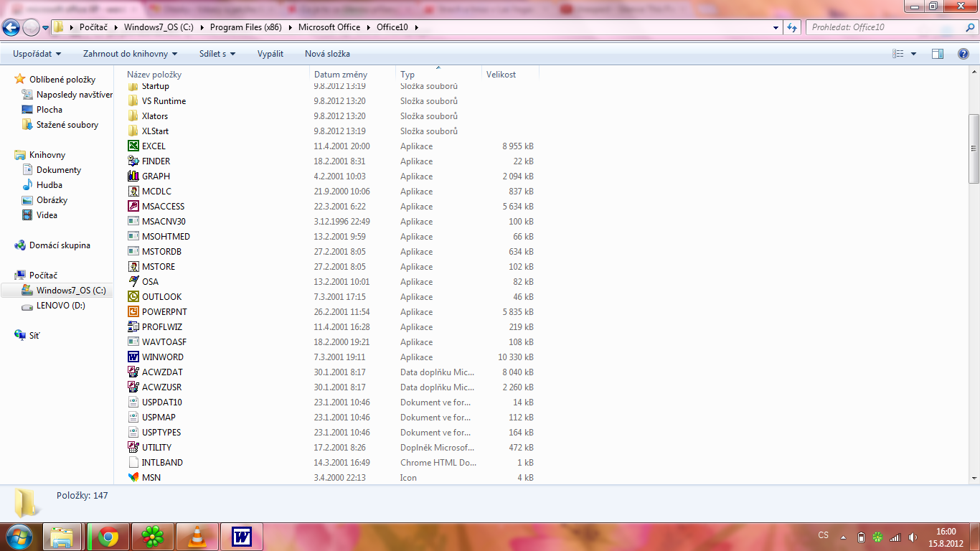The image size is (980, 551).
Task: Select the OSA application icon
Action: [133, 282]
